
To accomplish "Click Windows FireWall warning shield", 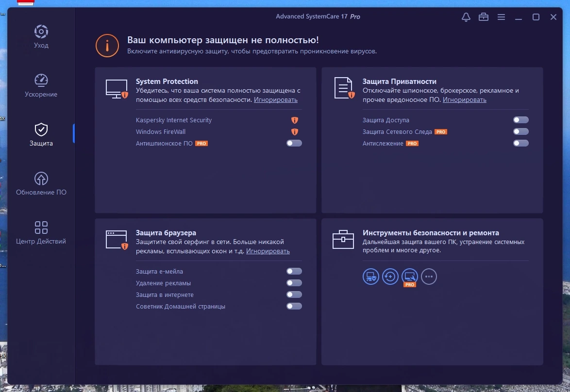I will pyautogui.click(x=294, y=132).
